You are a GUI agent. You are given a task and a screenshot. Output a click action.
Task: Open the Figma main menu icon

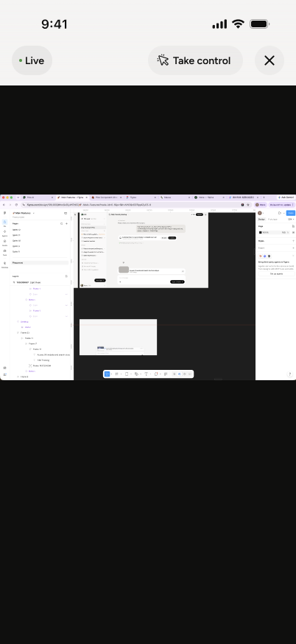[x=4, y=213]
